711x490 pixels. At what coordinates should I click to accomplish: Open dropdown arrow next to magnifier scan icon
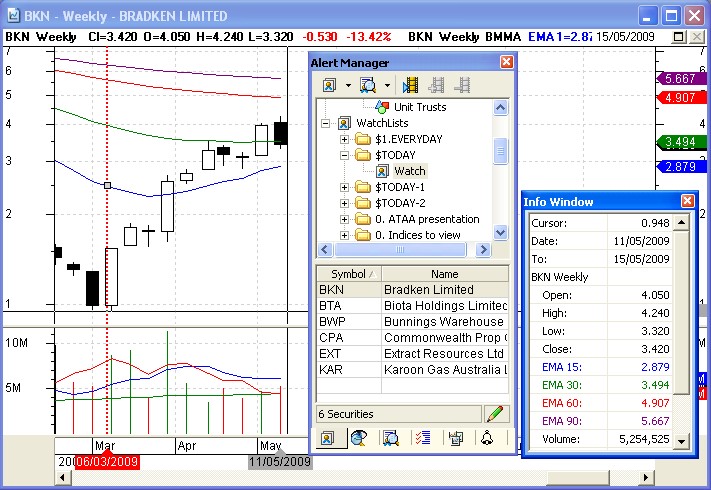(x=387, y=86)
